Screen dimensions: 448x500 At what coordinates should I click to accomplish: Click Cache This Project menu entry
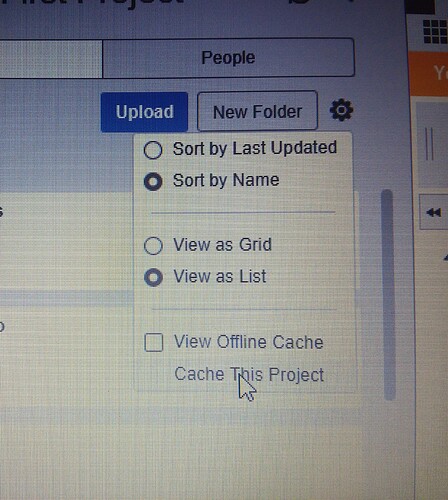(249, 375)
